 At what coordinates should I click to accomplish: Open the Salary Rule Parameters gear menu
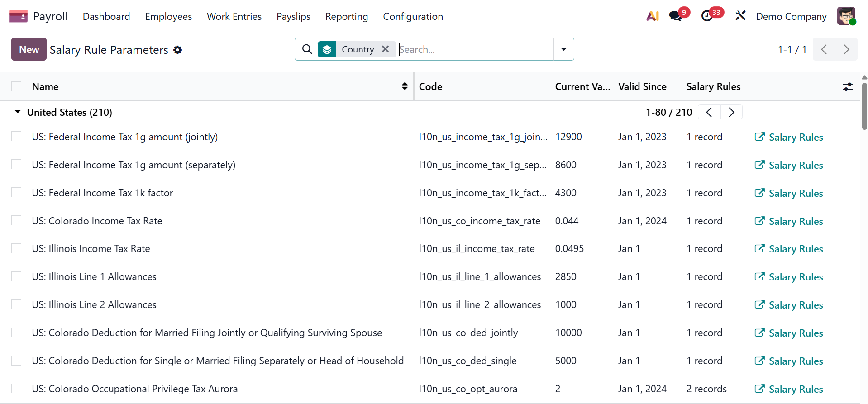[178, 50]
